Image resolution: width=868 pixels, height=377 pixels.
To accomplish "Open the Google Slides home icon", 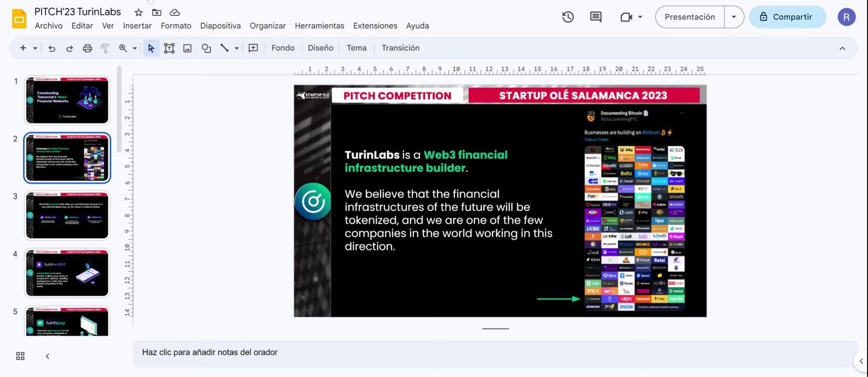I will pos(19,19).
